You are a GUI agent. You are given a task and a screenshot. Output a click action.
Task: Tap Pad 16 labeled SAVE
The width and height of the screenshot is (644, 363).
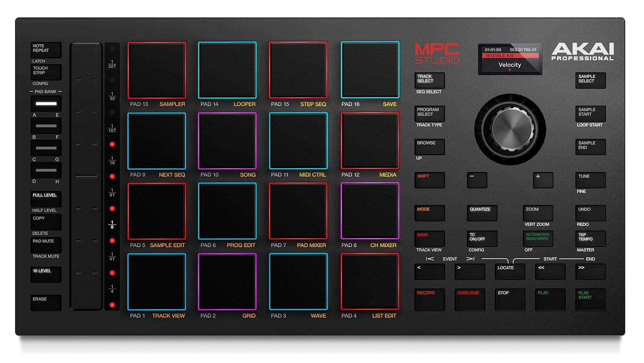370,70
